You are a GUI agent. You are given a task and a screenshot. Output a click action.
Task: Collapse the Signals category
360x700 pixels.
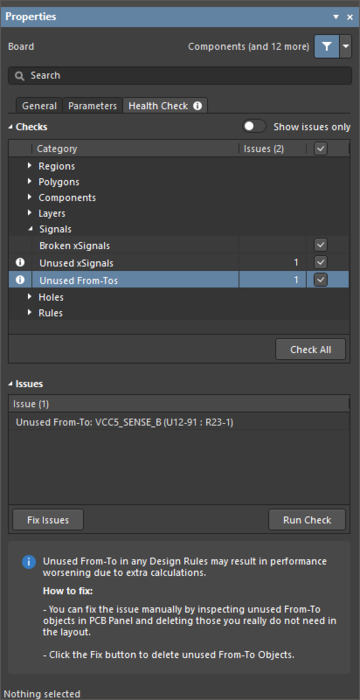30,229
